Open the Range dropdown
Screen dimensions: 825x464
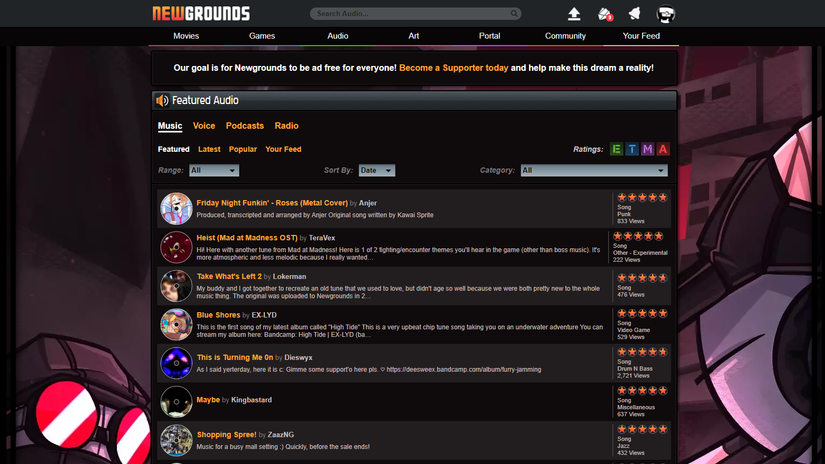click(214, 170)
